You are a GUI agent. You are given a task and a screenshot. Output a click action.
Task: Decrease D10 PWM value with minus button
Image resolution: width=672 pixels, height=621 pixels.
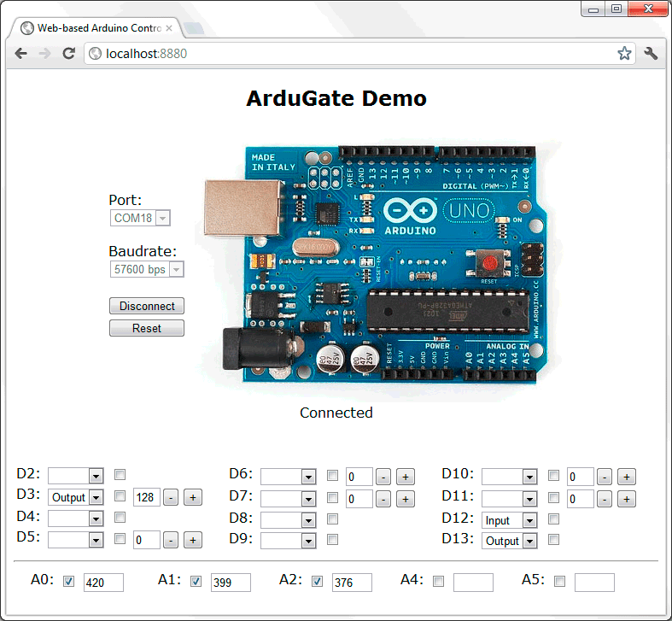605,477
